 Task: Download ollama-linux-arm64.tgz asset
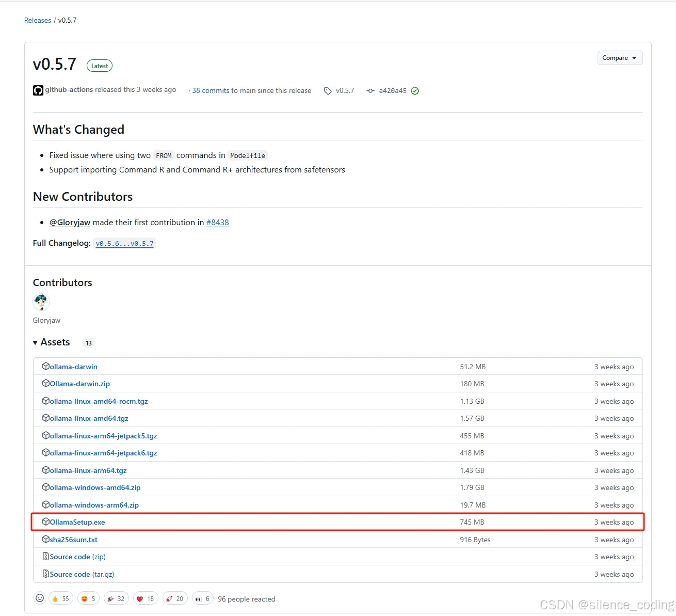[x=88, y=470]
